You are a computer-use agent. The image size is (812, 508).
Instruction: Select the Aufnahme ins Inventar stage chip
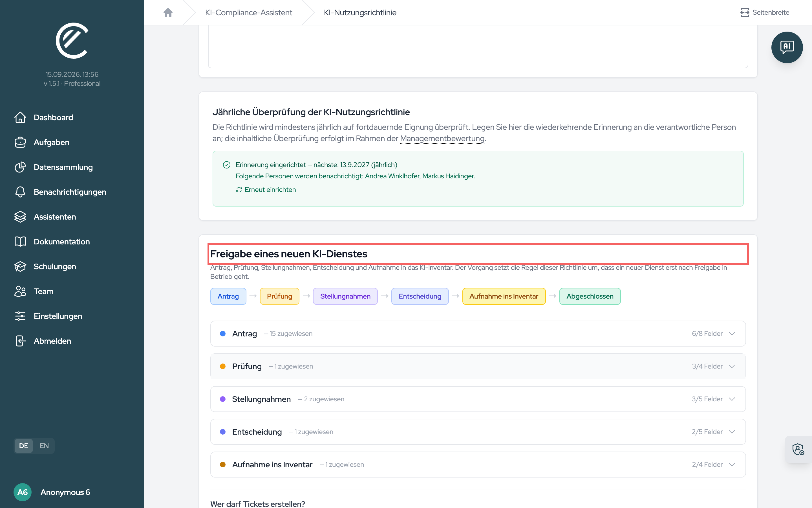pyautogui.click(x=504, y=296)
